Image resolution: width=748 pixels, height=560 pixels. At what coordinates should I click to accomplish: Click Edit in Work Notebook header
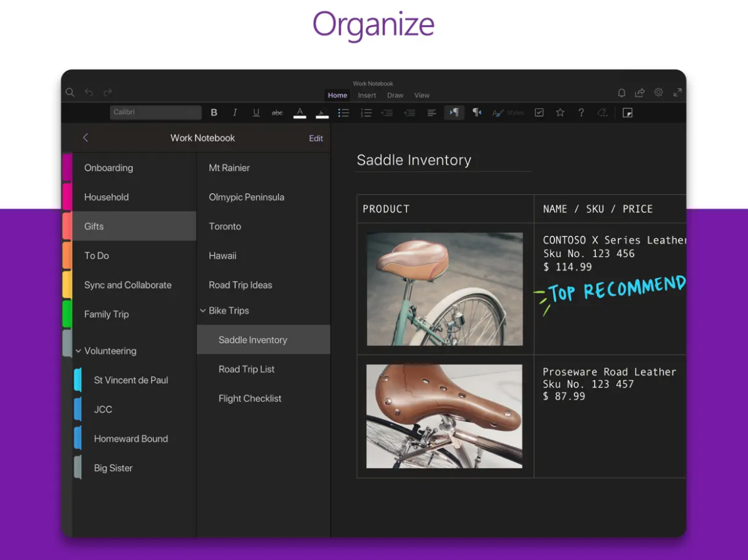pos(316,138)
